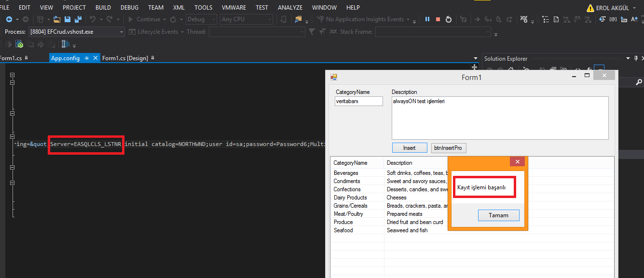Toggle the pin on App.config tab
Screen dimensions: 644x278
click(x=87, y=58)
